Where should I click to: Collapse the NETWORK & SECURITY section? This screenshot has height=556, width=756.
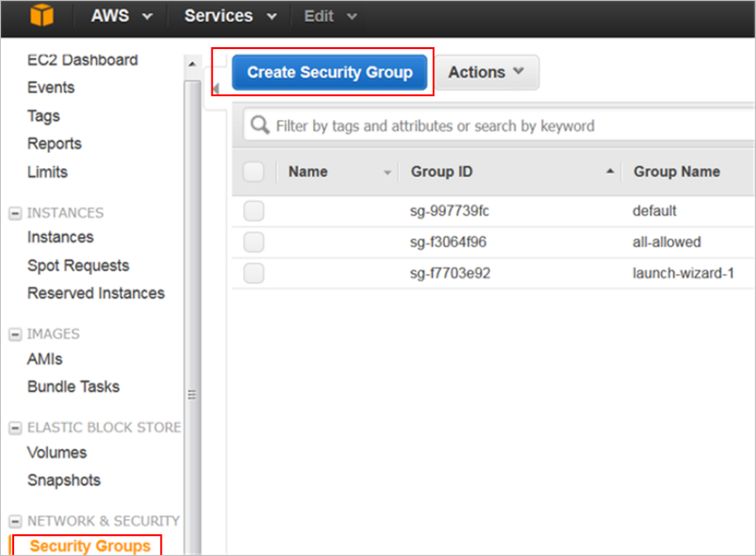pos(15,521)
